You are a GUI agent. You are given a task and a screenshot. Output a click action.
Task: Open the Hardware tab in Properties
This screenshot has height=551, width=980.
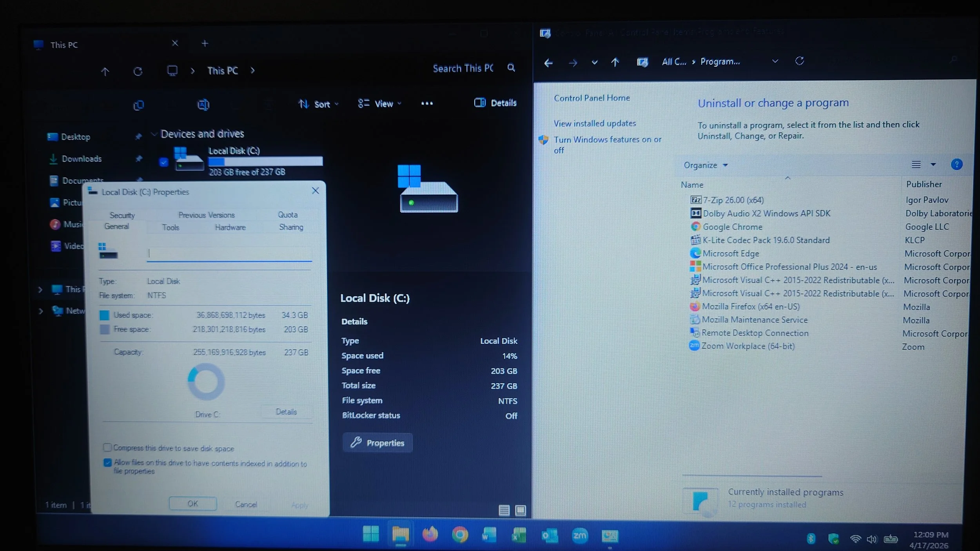tap(230, 227)
